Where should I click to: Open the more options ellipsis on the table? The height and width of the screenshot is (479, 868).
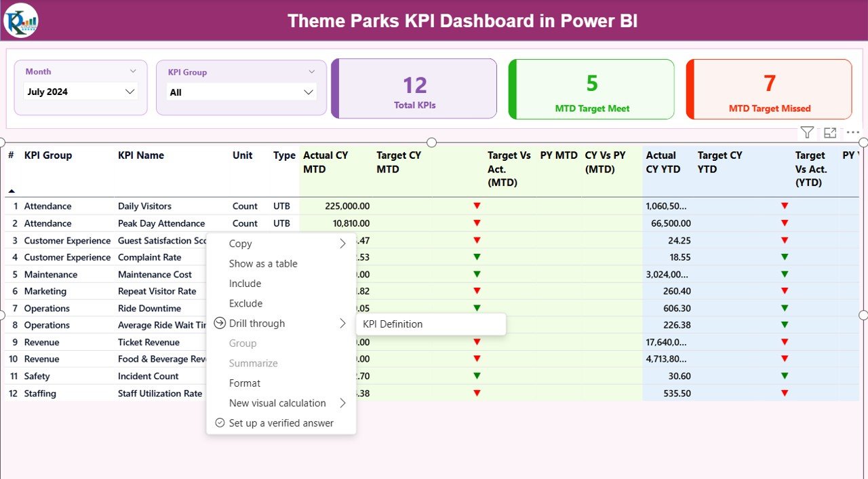852,133
